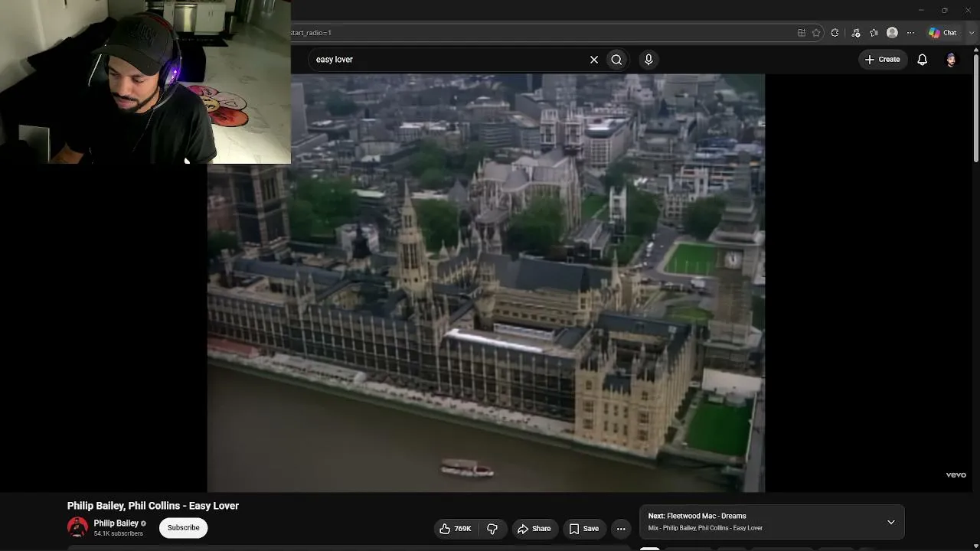Click the Easy Lover video player

coord(485,282)
